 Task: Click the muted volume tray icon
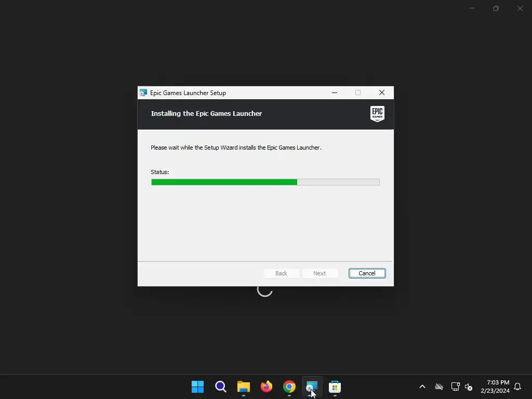click(469, 387)
